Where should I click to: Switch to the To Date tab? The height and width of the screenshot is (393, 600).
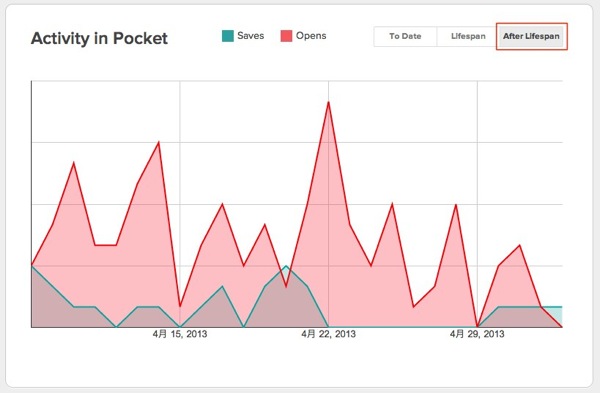[x=405, y=36]
